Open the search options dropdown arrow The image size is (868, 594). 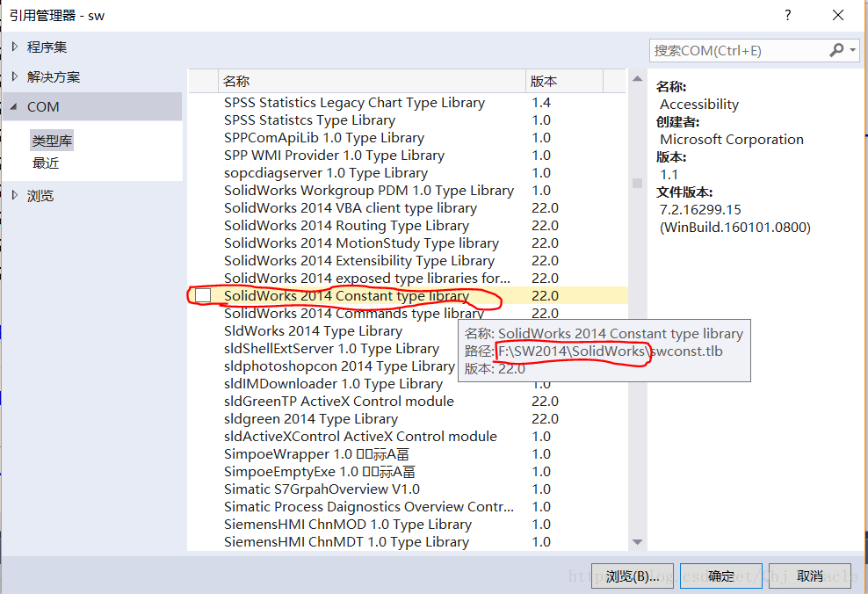853,50
